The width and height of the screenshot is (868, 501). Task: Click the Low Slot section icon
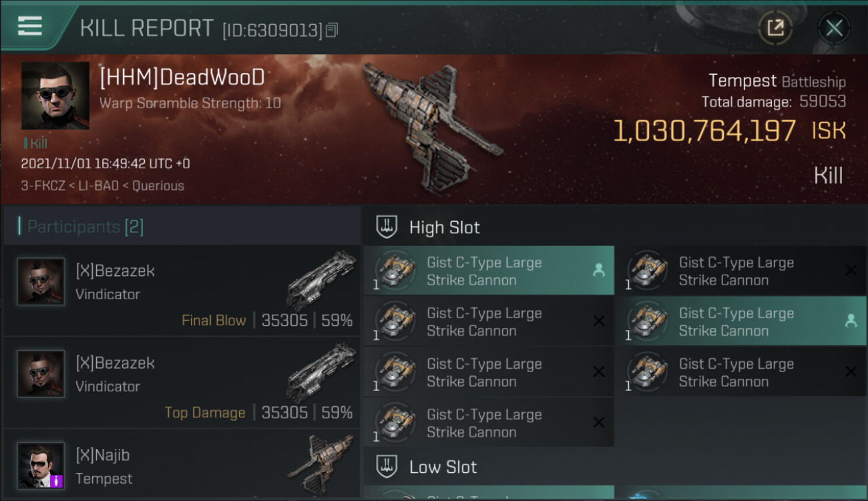click(387, 466)
